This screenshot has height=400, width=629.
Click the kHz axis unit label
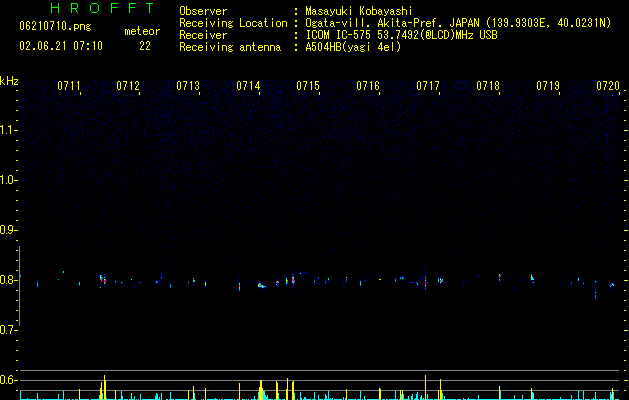pyautogui.click(x=9, y=81)
